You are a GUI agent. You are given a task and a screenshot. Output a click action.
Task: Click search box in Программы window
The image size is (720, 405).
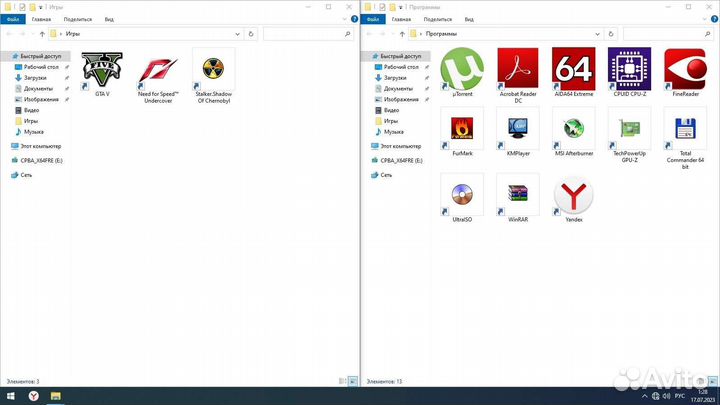[x=668, y=34]
